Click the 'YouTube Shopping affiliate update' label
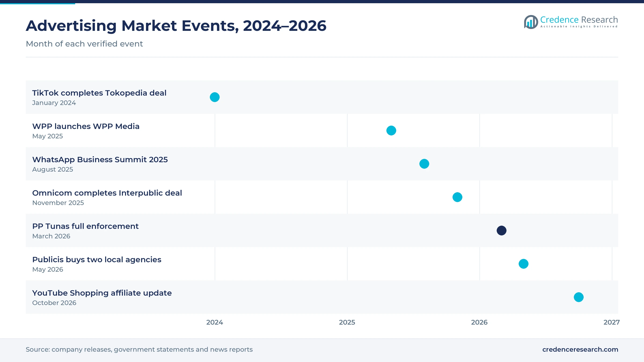This screenshot has width=644, height=362. [x=102, y=293]
